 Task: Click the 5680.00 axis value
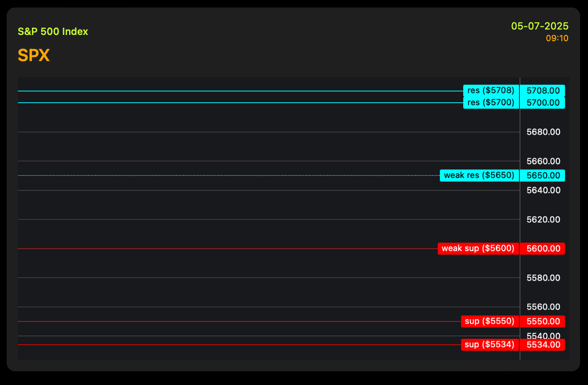(x=544, y=132)
